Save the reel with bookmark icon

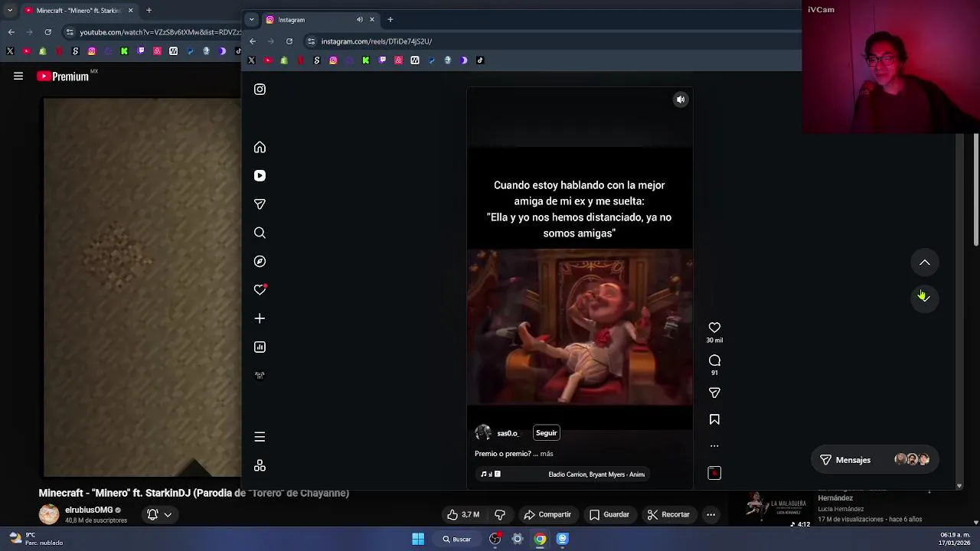[714, 419]
